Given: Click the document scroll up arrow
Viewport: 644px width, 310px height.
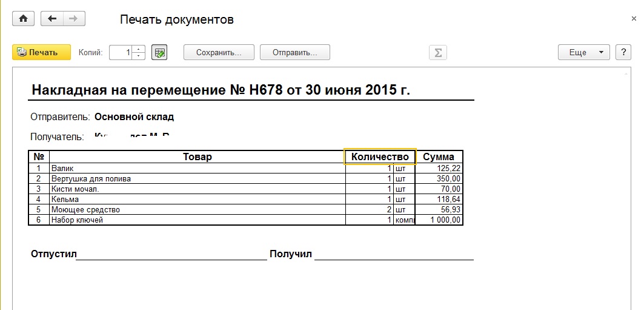Looking at the screenshot, I should click(626, 73).
